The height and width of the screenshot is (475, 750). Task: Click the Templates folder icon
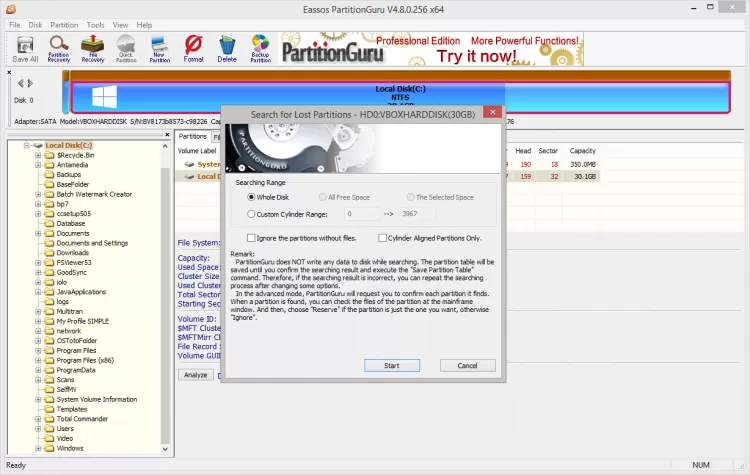pos(49,409)
